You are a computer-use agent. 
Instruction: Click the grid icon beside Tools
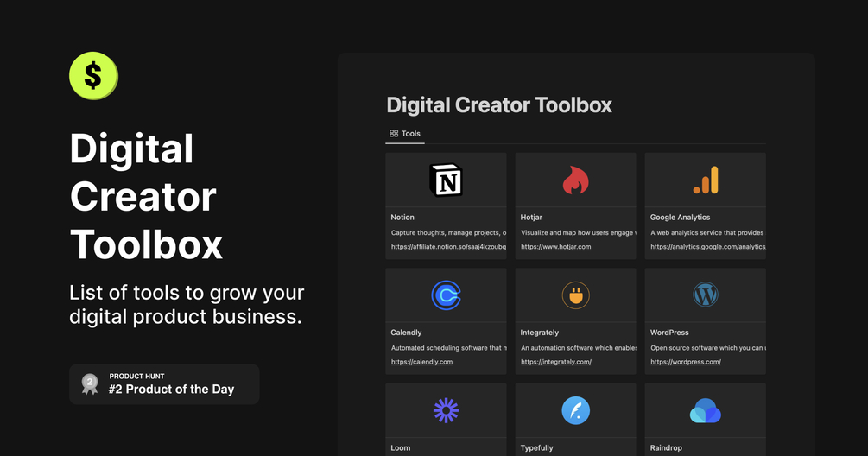[x=394, y=133]
